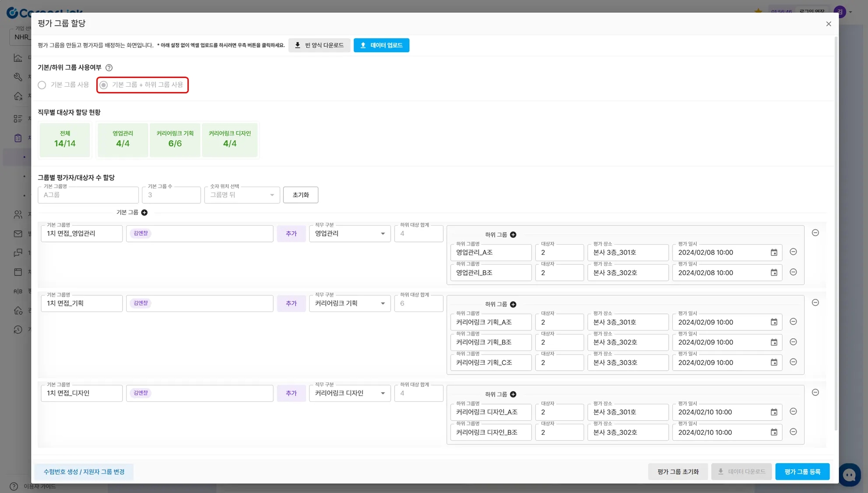Viewport: 868px width, 493px height.
Task: Select 기본 그룹 + 하위 그룹 사용 radio
Action: coord(104,85)
